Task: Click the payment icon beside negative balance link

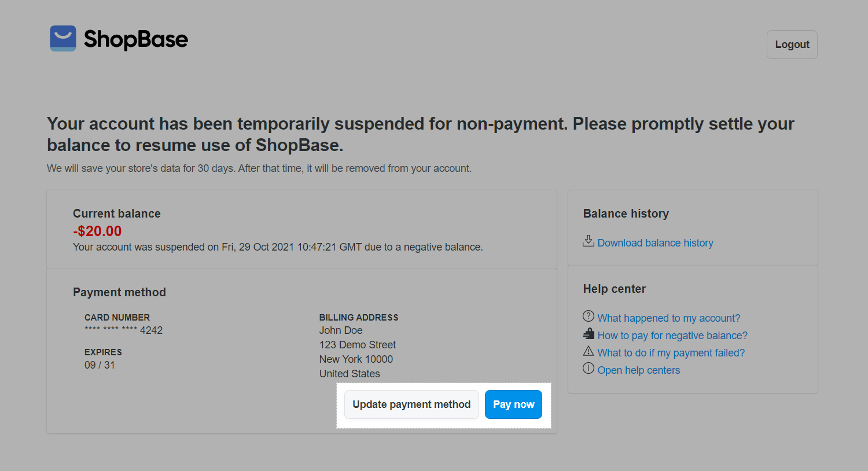Action: coord(589,333)
